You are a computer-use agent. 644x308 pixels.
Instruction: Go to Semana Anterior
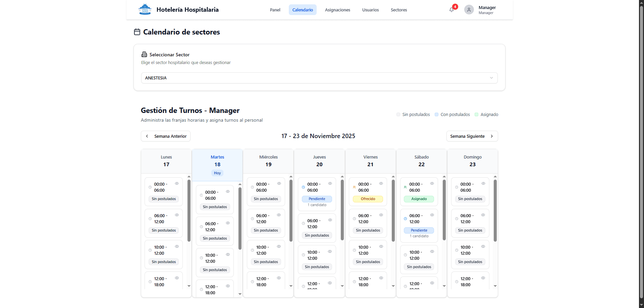click(165, 136)
